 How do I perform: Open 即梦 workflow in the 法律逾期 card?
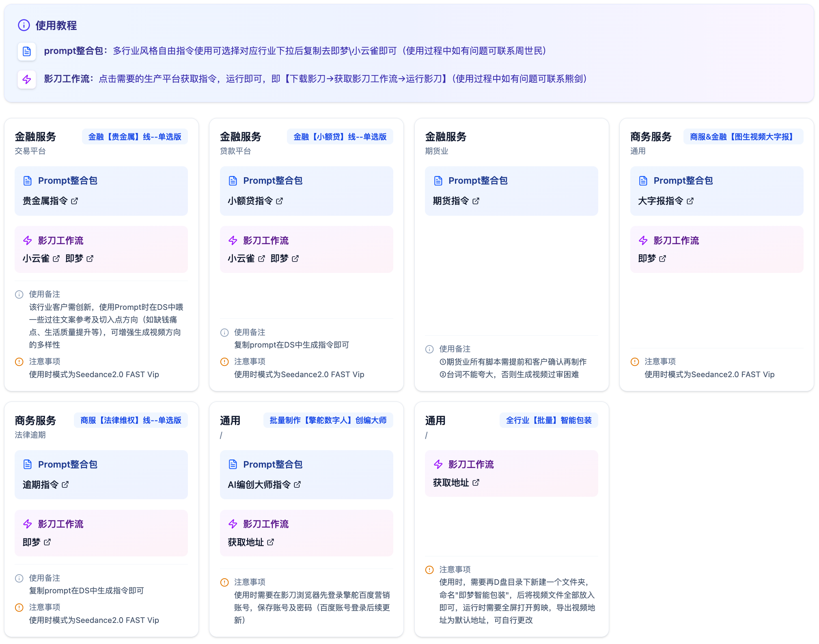pyautogui.click(x=37, y=542)
